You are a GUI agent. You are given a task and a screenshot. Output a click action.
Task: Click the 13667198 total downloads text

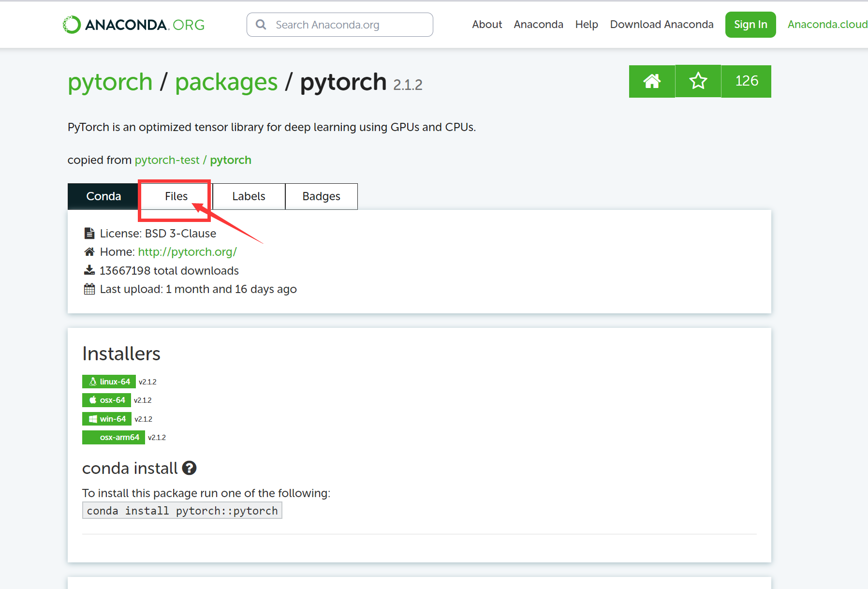(169, 271)
